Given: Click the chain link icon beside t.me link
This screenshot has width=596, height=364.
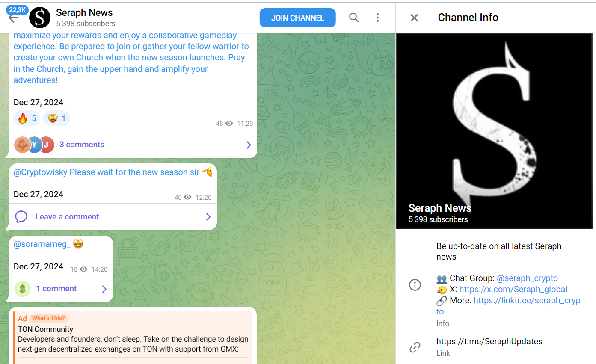Looking at the screenshot, I should [x=415, y=347].
